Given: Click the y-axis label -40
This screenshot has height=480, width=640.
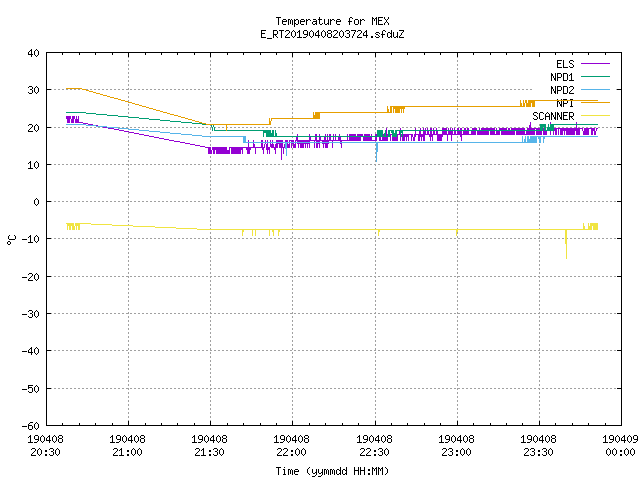Looking at the screenshot, I should tap(31, 351).
